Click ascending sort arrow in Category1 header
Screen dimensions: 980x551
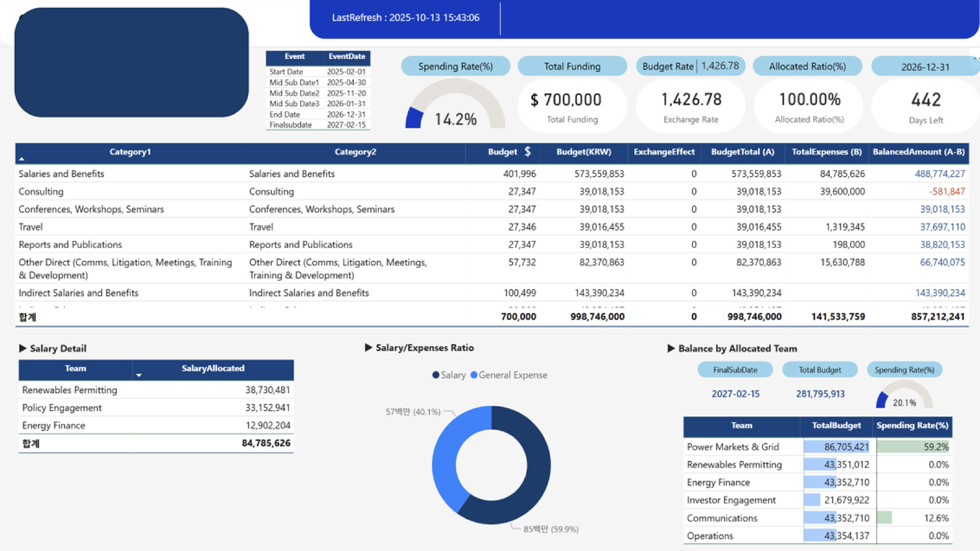coord(21,159)
